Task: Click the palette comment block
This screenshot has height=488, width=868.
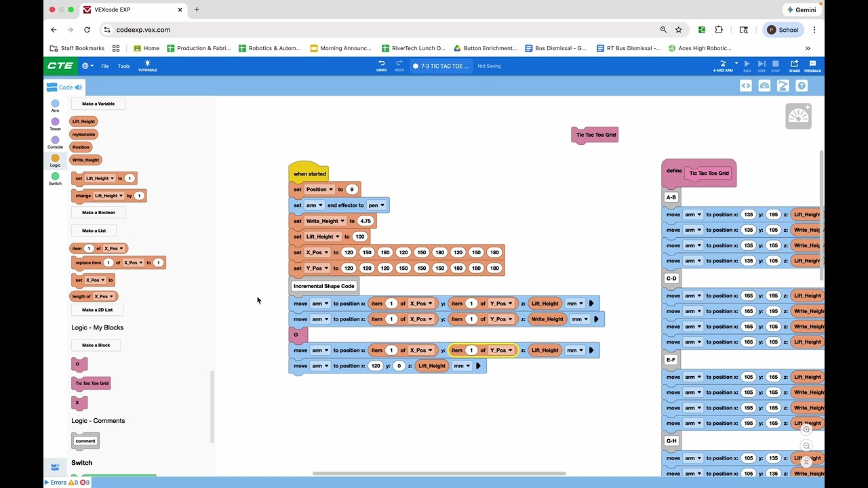Action: pos(85,441)
